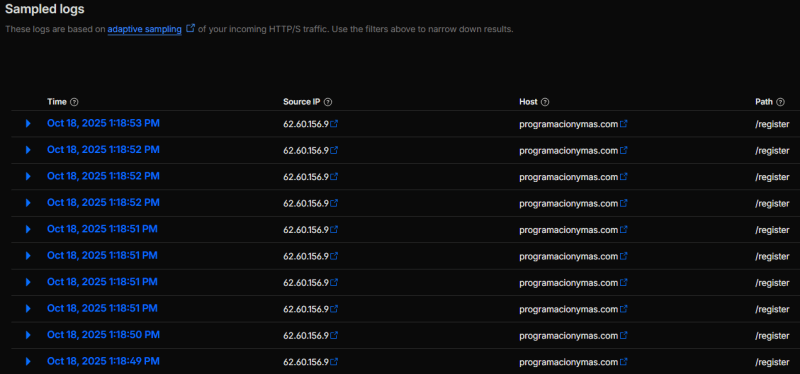
Task: Open source IP external link in 1:18:49 PM row
Action: [x=334, y=362]
